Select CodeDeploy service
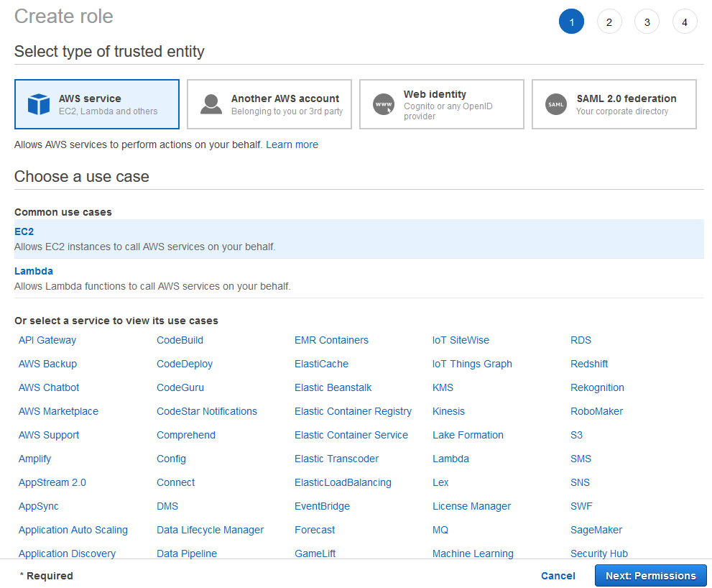Screen dimensions: 712x588 click(x=185, y=364)
